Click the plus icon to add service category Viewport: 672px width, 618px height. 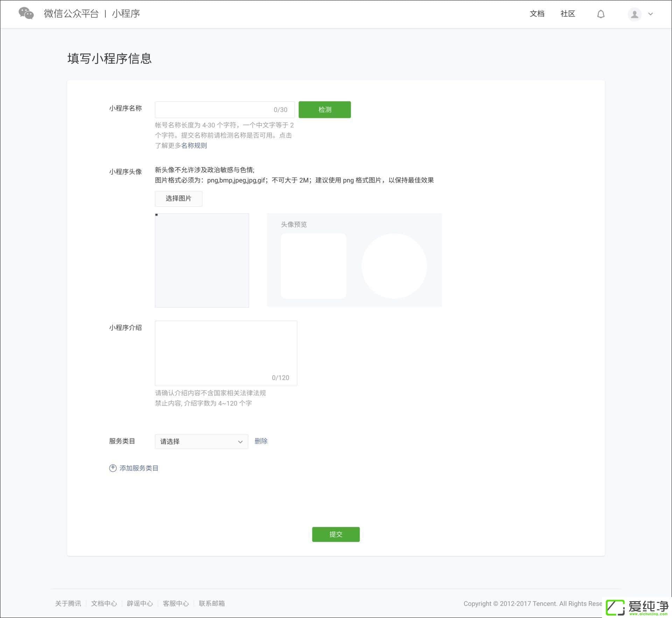[x=113, y=468]
